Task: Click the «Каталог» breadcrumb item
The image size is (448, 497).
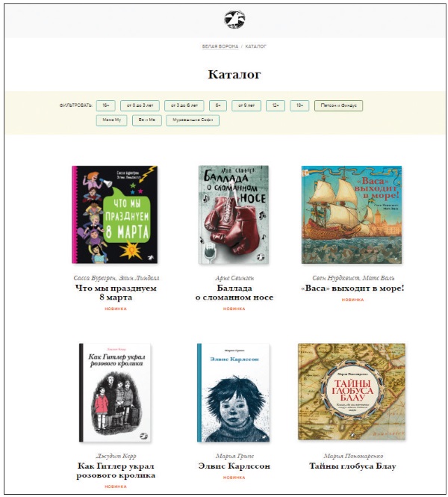Action: pyautogui.click(x=256, y=46)
